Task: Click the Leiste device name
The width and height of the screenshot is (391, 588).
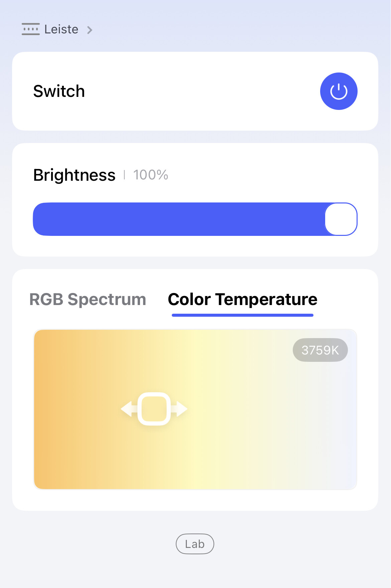Action: [61, 29]
